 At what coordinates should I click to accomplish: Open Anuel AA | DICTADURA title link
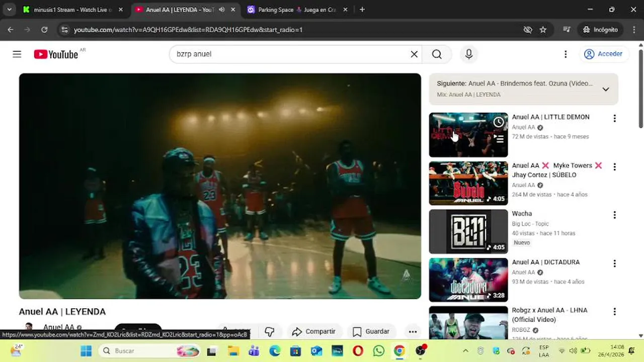pos(546,262)
